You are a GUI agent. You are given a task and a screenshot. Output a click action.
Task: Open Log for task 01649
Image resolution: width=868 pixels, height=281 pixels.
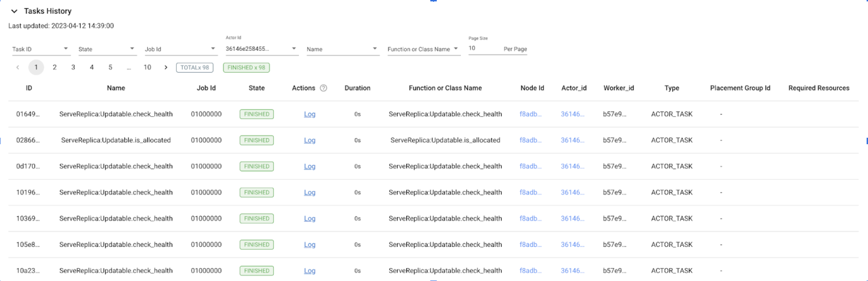click(x=310, y=114)
